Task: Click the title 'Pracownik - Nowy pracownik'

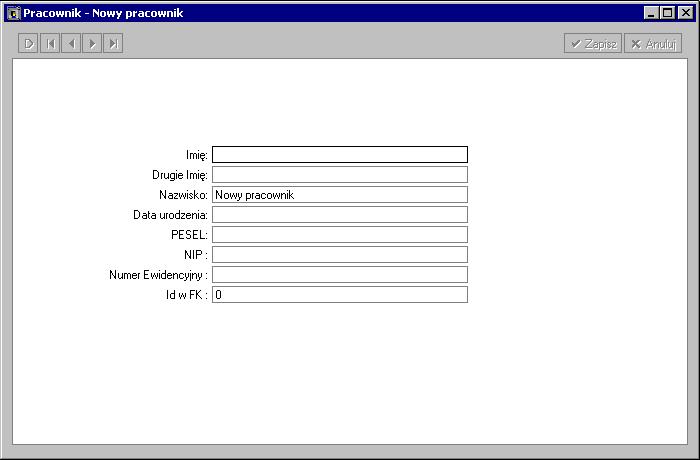Action: click(x=103, y=13)
